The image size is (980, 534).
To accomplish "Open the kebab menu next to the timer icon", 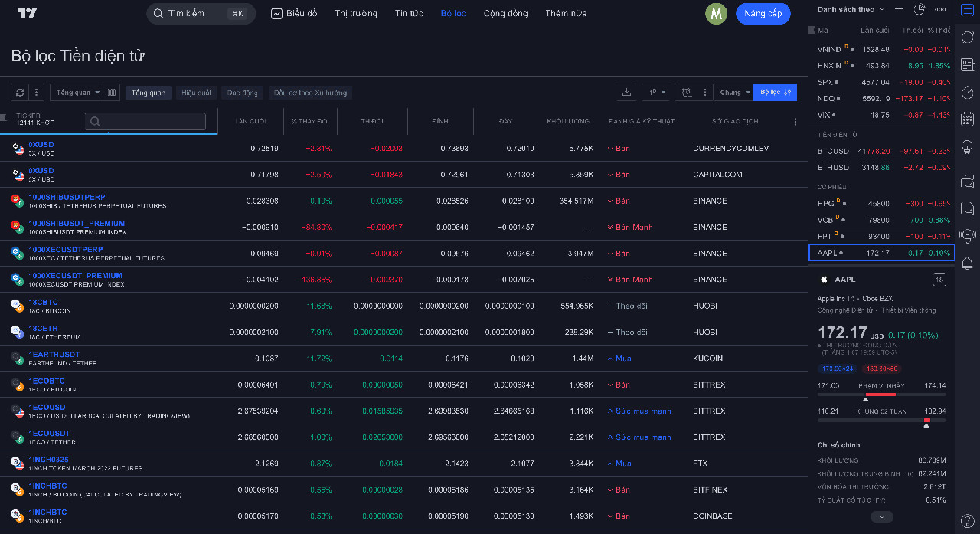I will [x=704, y=92].
